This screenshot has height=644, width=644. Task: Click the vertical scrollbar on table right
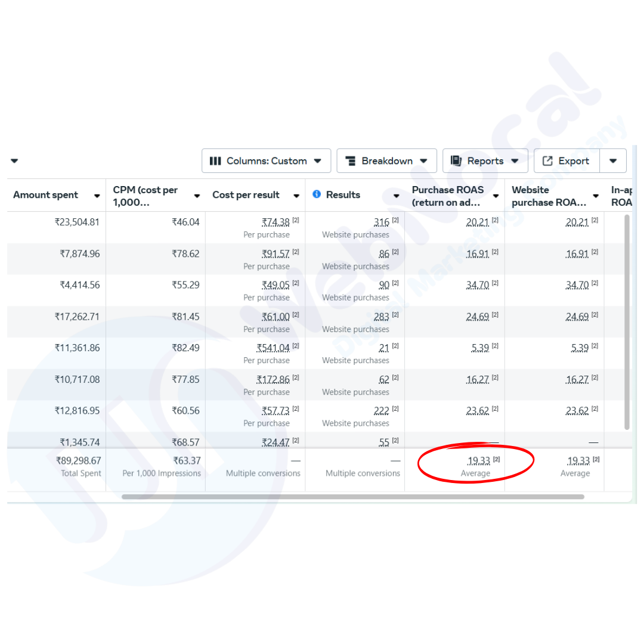pos(627,322)
